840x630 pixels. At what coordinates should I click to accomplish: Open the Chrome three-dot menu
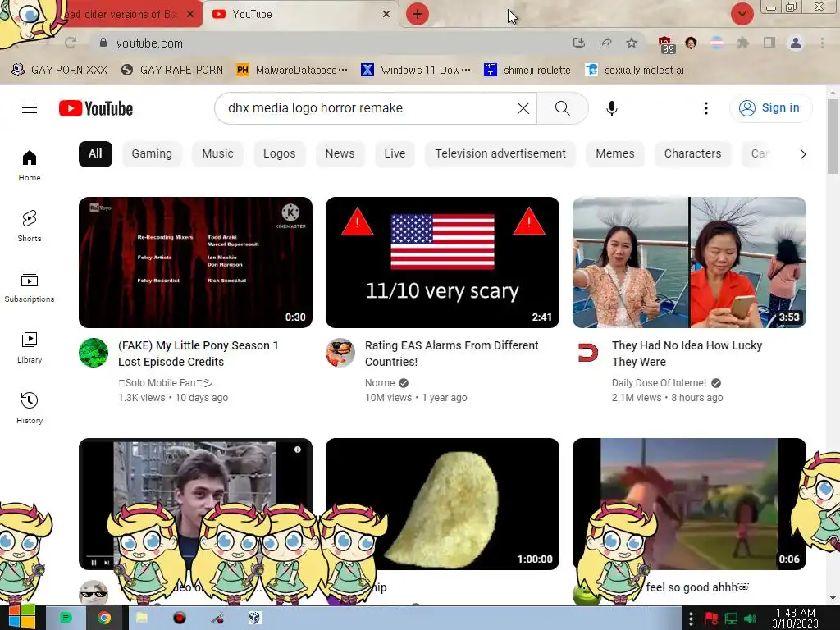(x=822, y=43)
